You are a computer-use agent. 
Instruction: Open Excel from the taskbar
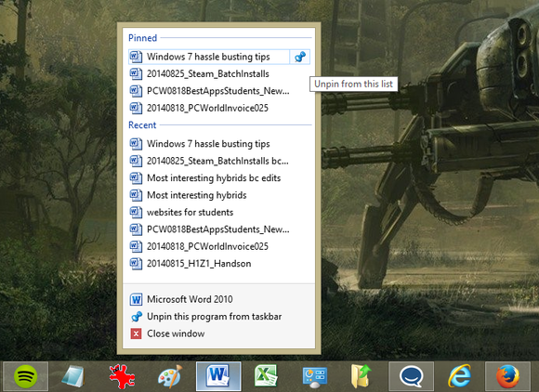pyautogui.click(x=266, y=376)
